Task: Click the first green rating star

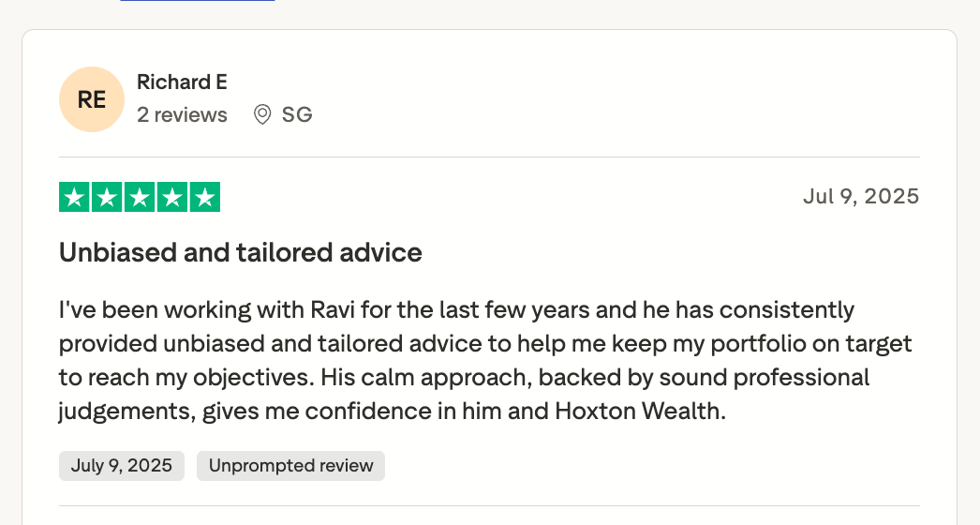Action: (x=74, y=197)
